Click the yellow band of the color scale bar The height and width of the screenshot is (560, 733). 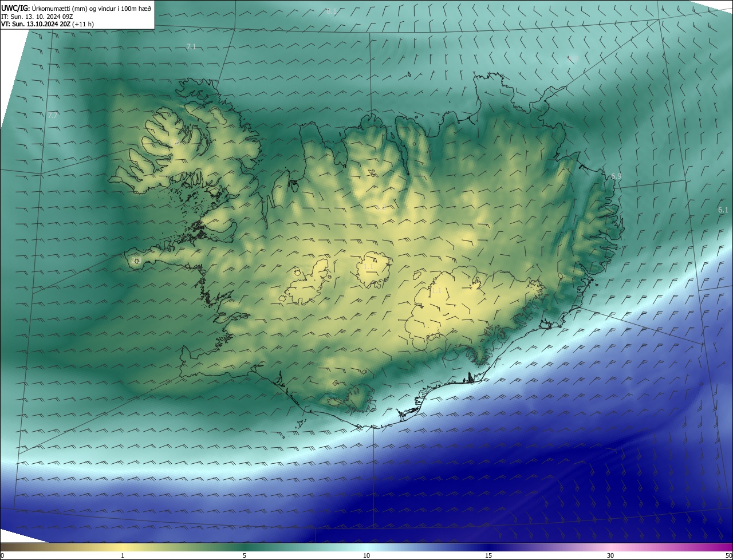click(123, 547)
